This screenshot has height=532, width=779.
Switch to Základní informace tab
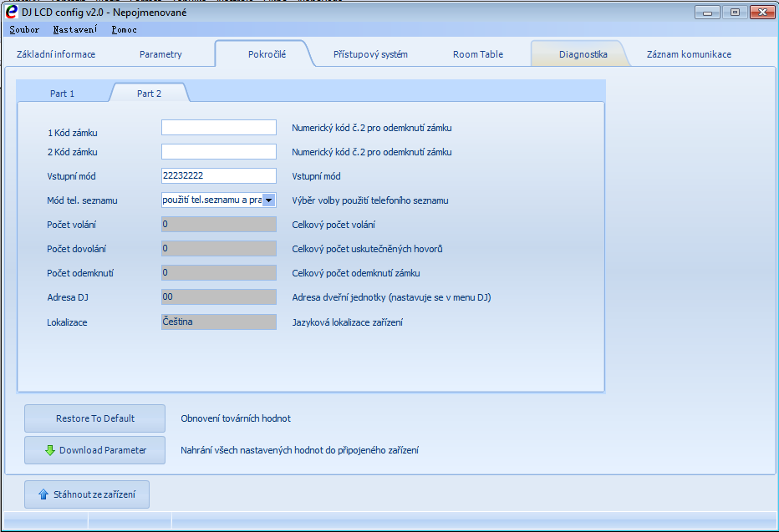click(56, 54)
